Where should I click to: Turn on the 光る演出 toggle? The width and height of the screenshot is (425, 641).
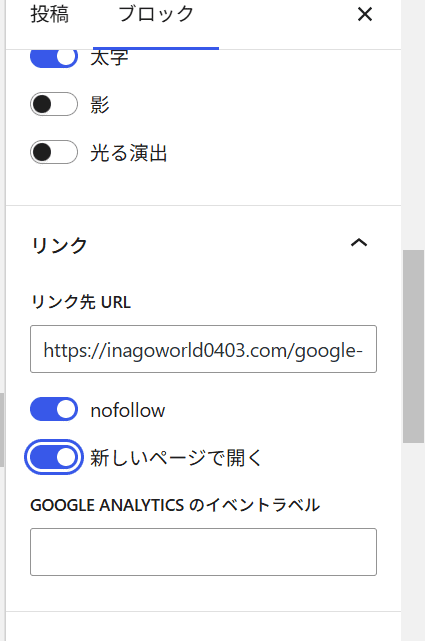point(54,152)
